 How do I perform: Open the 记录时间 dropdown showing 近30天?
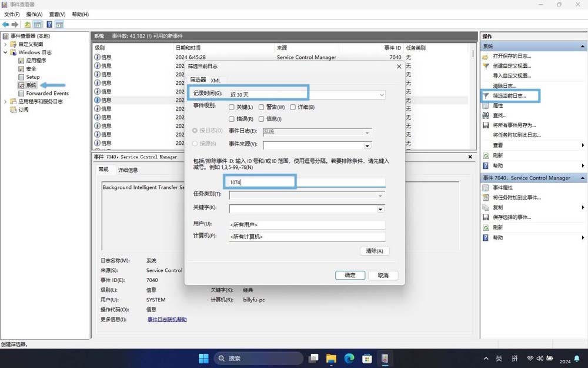point(382,95)
